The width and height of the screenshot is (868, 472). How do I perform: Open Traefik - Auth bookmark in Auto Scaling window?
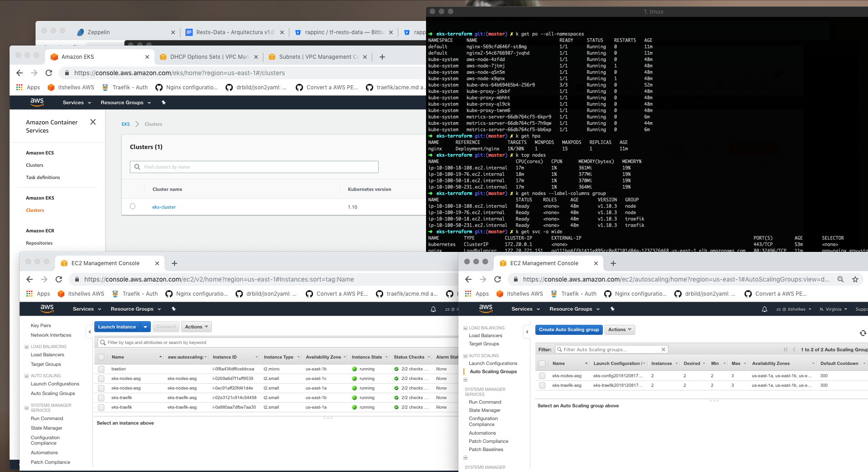click(x=574, y=294)
